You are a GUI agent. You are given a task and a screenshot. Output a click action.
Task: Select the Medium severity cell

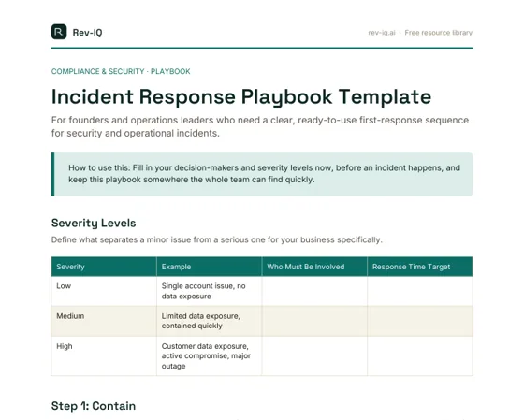click(x=104, y=321)
